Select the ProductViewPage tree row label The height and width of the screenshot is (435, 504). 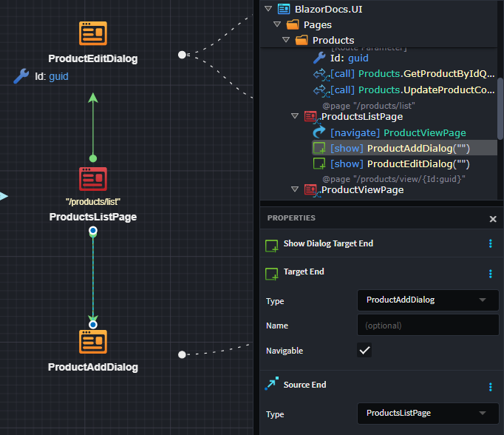363,189
